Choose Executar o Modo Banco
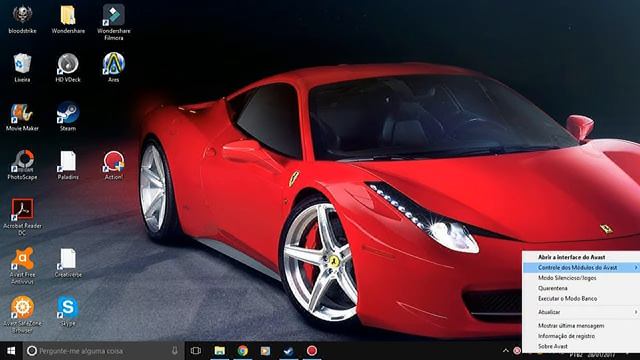640x360 pixels. coord(581,299)
